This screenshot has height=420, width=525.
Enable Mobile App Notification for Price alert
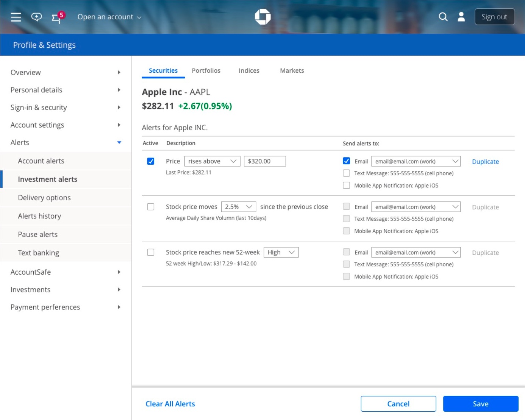pos(346,185)
